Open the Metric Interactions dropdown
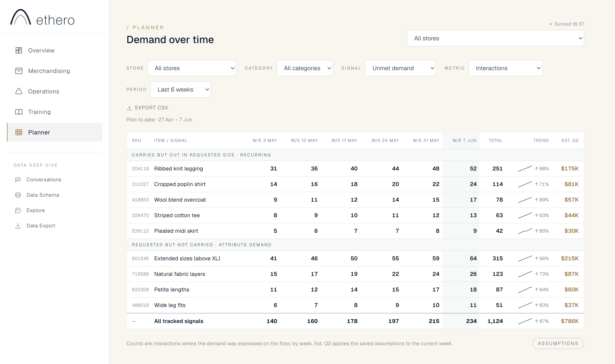The image size is (615, 364). (505, 68)
